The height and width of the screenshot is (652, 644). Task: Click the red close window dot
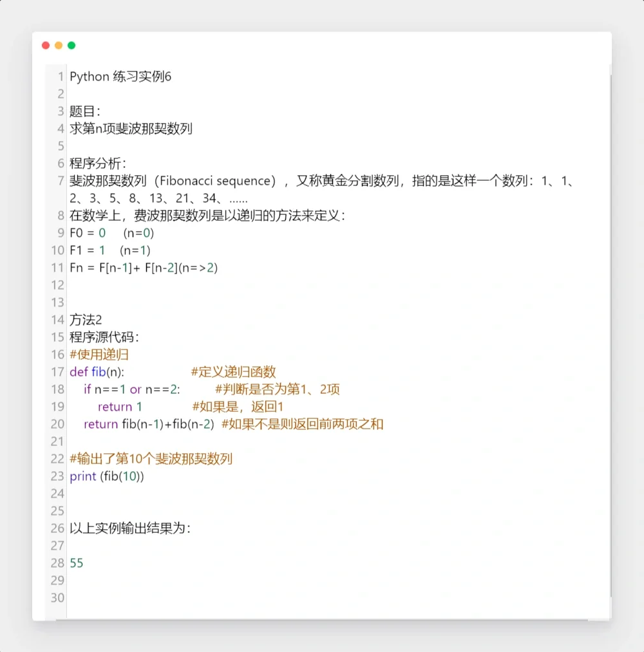click(x=46, y=45)
